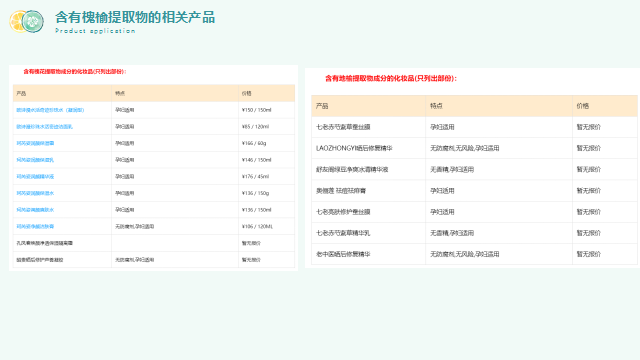Select the product 七老赤芍紫草精华乳
The height and width of the screenshot is (360, 640).
tap(343, 233)
